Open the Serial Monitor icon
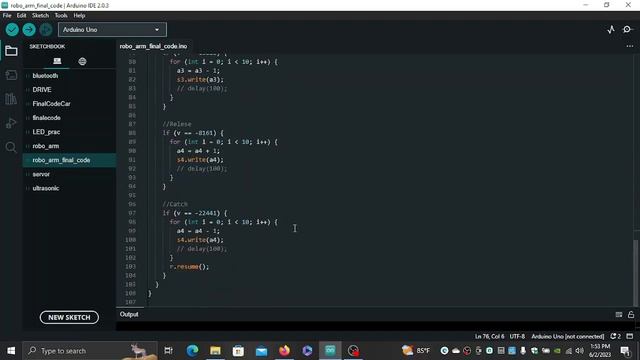This screenshot has height=360, width=640. 627,29
